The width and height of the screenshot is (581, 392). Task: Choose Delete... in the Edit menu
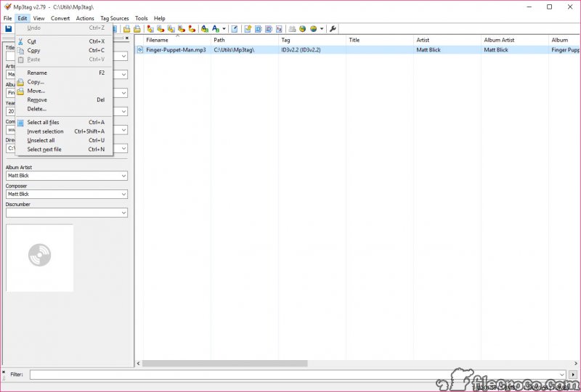(x=64, y=109)
